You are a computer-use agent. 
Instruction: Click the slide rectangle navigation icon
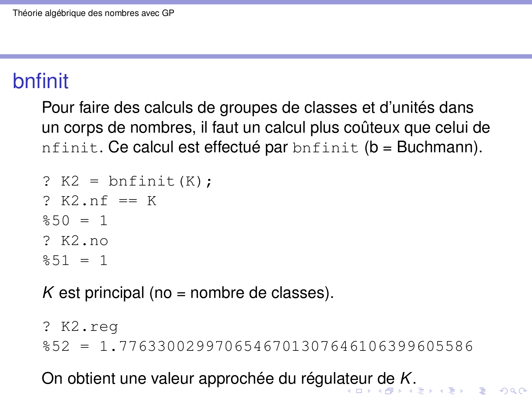click(x=359, y=391)
